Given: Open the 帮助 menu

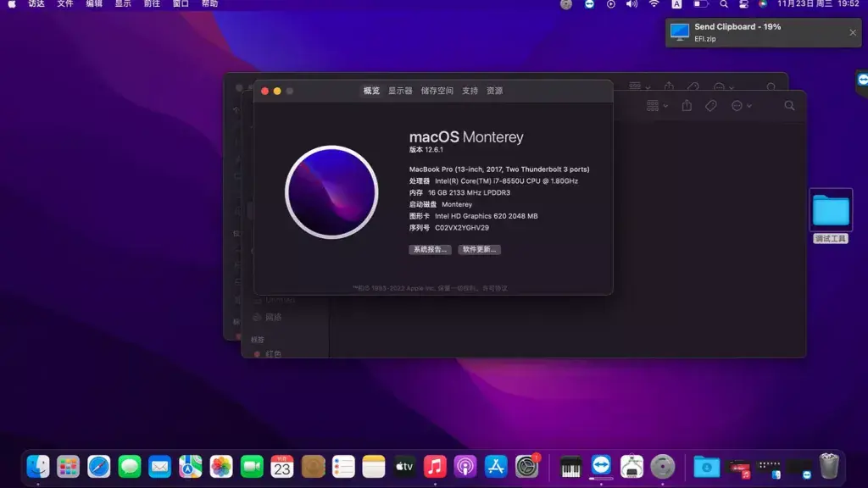Looking at the screenshot, I should pyautogui.click(x=209, y=4).
